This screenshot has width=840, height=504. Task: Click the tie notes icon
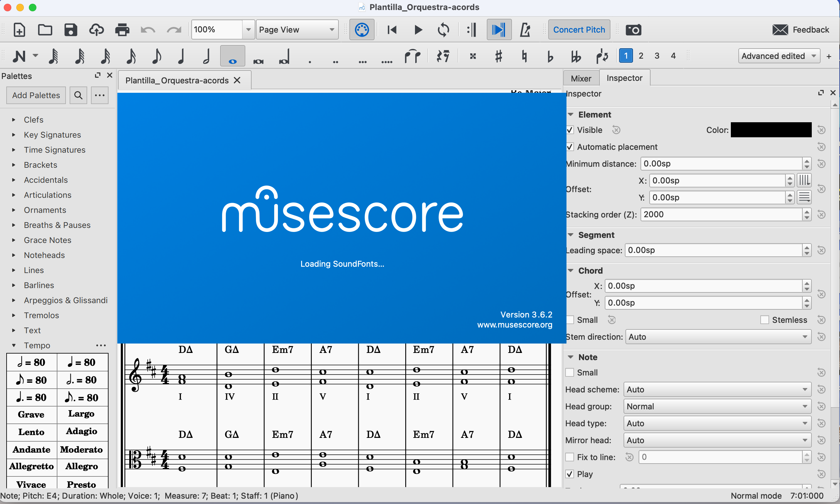tap(412, 56)
